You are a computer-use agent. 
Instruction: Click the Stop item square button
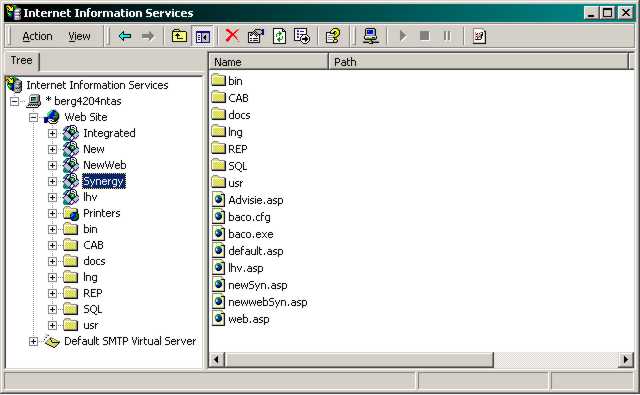[x=424, y=36]
